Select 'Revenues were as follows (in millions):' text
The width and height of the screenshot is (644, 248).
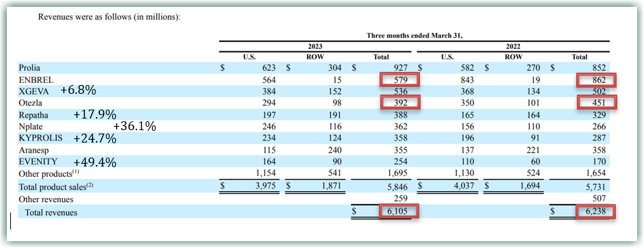click(x=109, y=17)
